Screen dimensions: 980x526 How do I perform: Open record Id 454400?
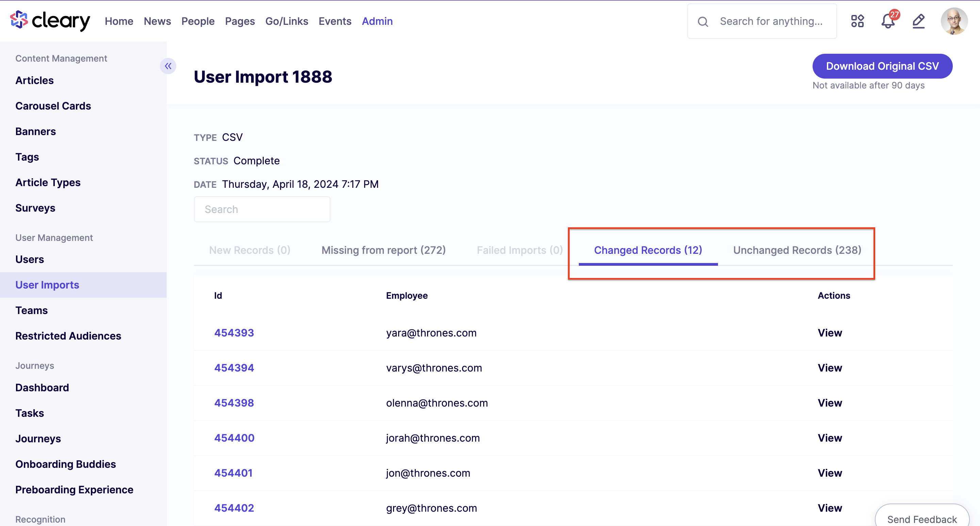[x=234, y=438]
